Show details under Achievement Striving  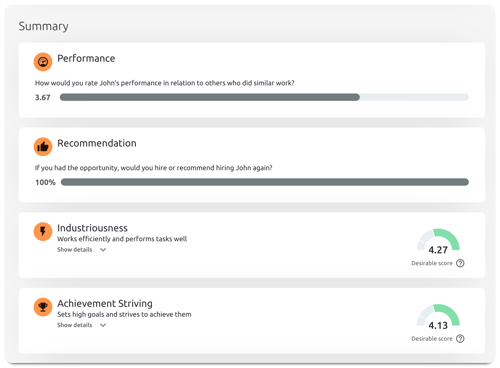(75, 325)
